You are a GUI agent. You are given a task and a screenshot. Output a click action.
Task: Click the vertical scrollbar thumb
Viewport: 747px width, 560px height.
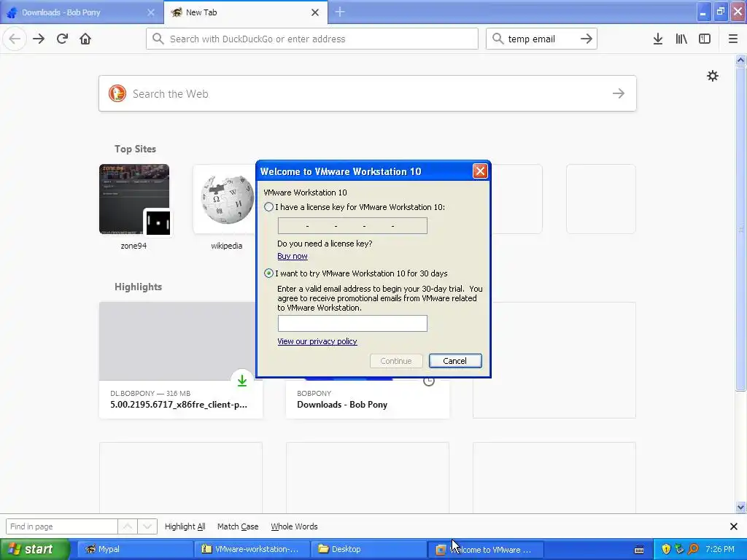coord(741,228)
